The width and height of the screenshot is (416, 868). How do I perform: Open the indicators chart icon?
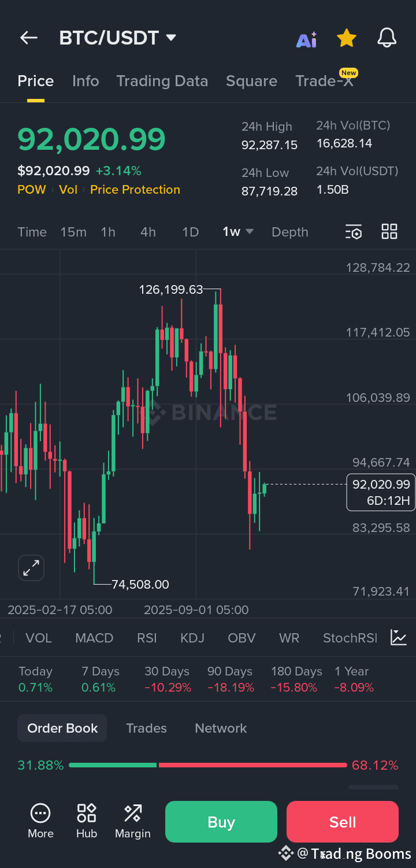[x=399, y=637]
